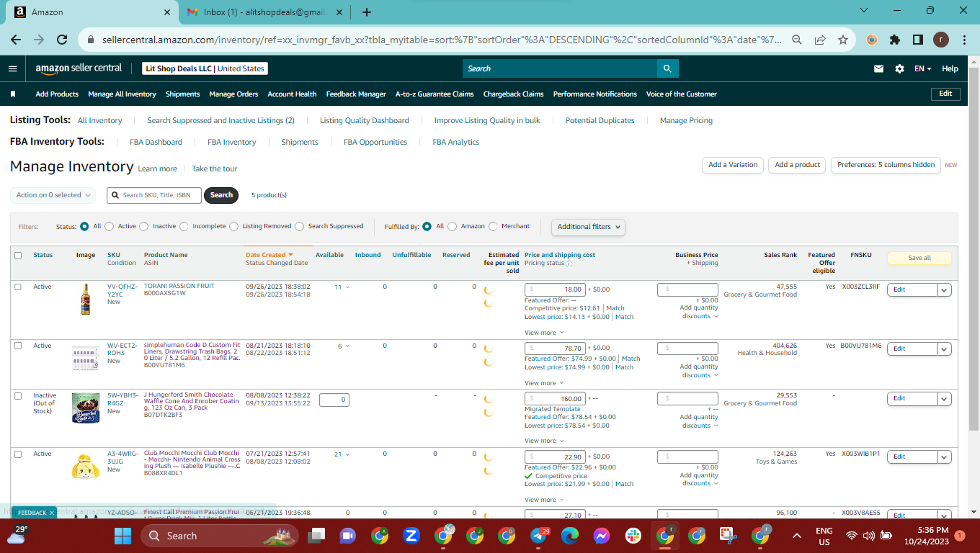The height and width of the screenshot is (553, 980).
Task: Open the Manage Orders menu item
Action: [233, 94]
